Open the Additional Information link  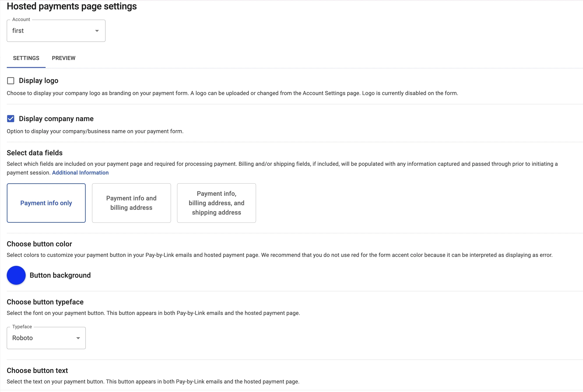pyautogui.click(x=80, y=173)
